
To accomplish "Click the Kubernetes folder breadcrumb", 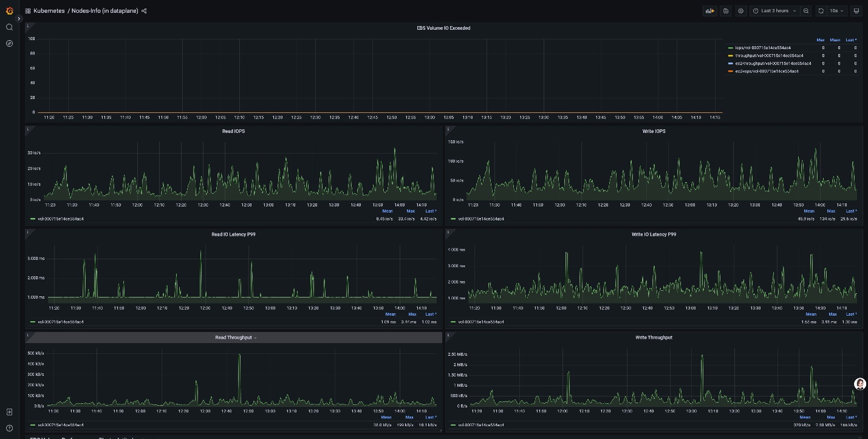I will (x=49, y=11).
